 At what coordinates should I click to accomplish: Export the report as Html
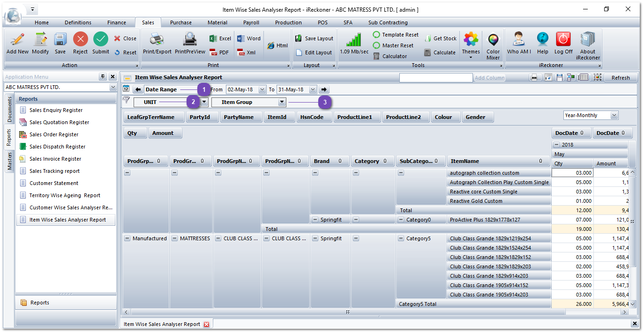point(279,44)
